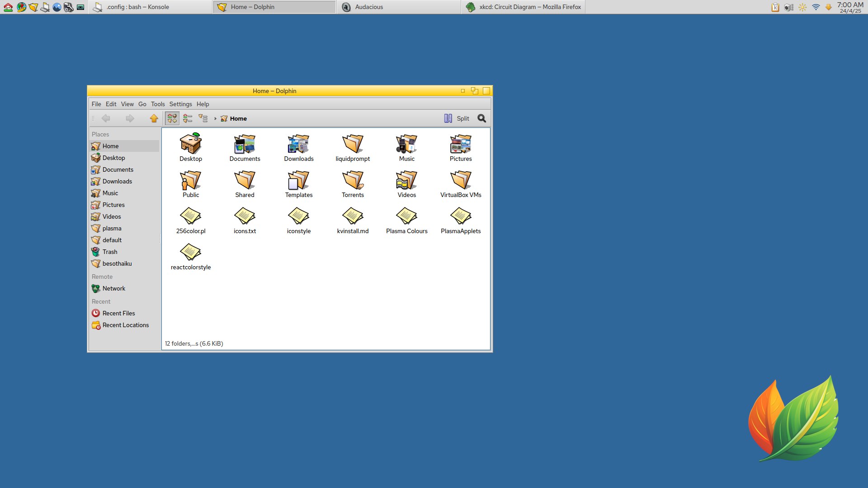The width and height of the screenshot is (868, 488).
Task: Open the Tools menu
Action: tap(158, 104)
